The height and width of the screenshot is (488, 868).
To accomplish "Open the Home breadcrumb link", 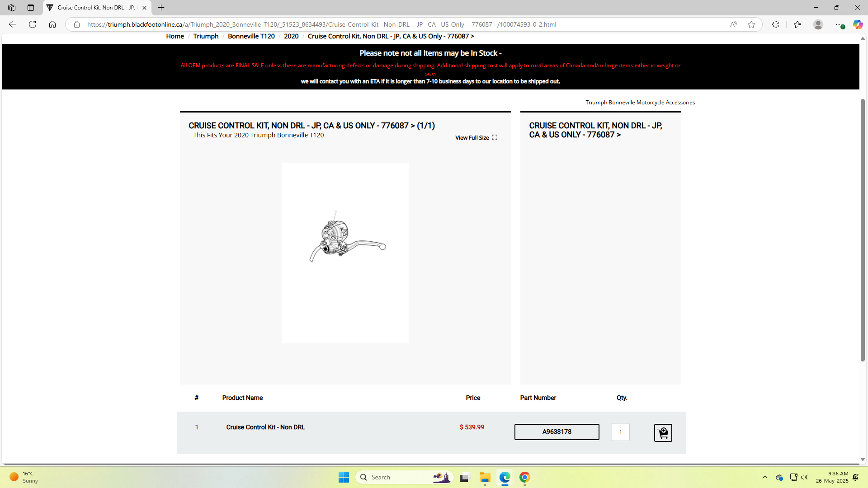I will click(175, 36).
